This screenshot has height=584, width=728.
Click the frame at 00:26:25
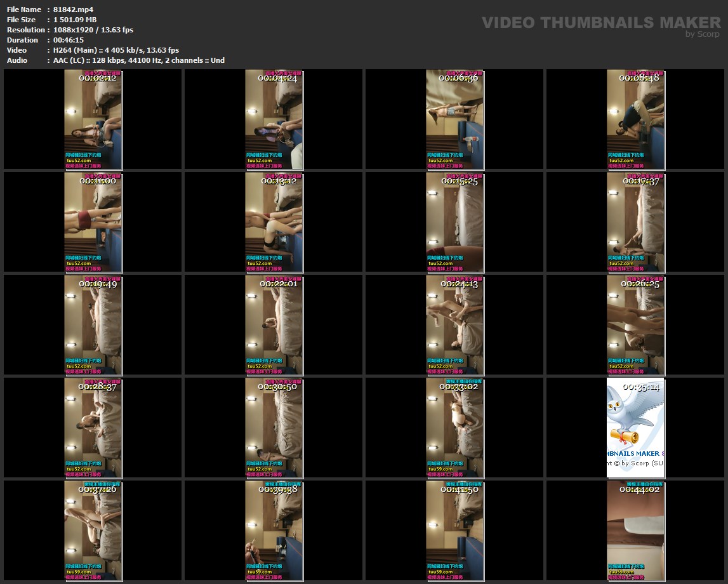[635, 325]
